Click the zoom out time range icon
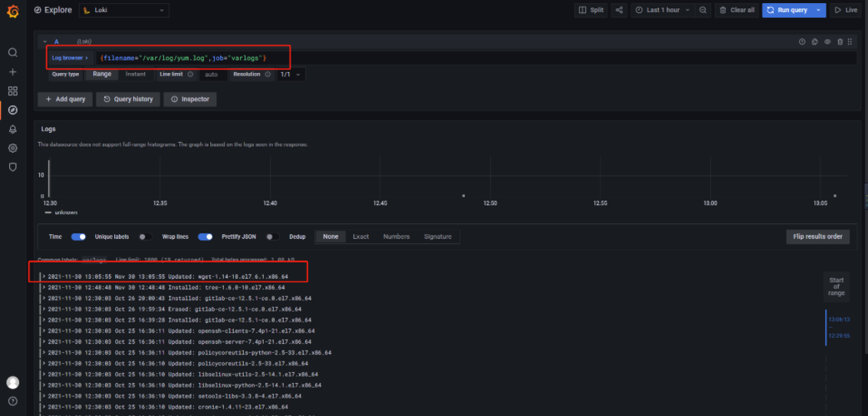The width and height of the screenshot is (868, 416). point(702,10)
